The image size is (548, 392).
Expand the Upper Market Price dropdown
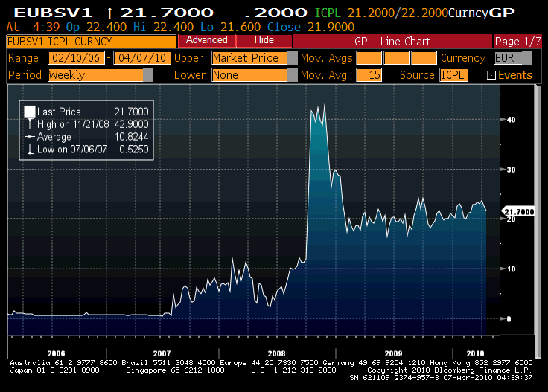[x=293, y=58]
